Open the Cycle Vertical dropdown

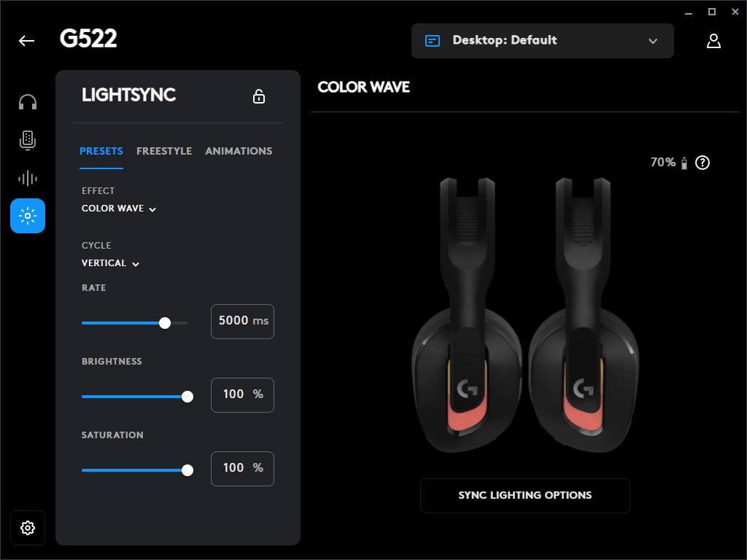tap(110, 263)
